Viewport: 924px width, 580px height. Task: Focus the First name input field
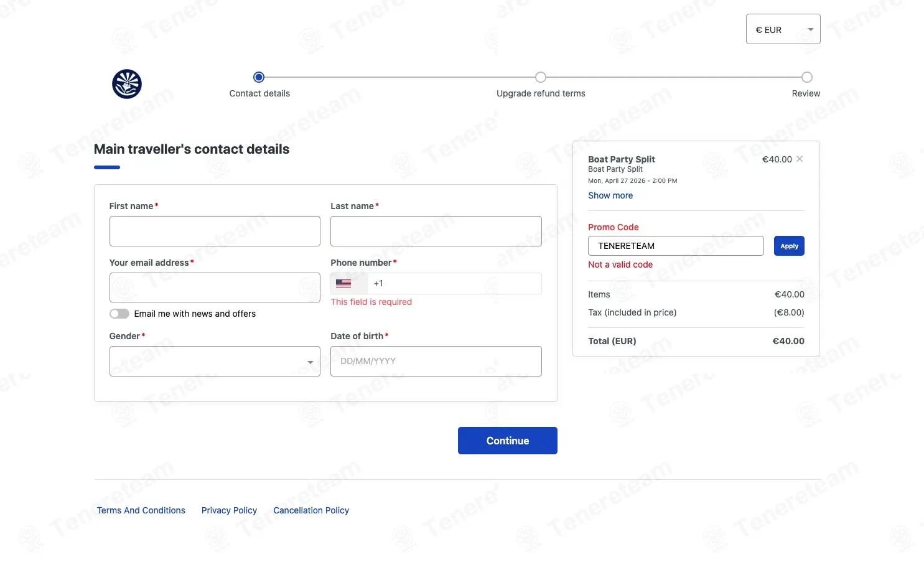(215, 232)
